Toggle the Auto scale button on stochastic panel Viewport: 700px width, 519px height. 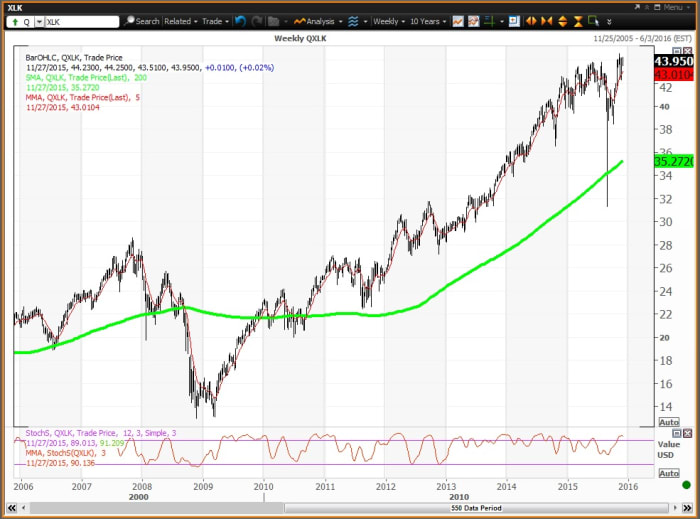tap(669, 473)
